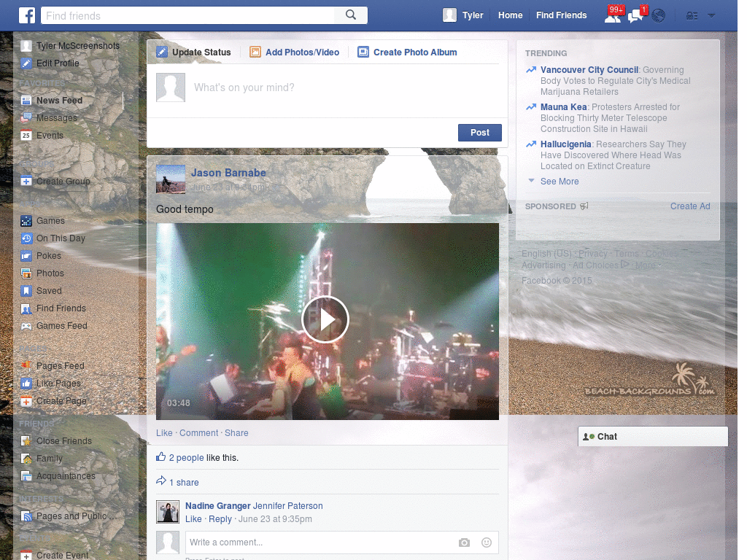
Task: Click the Create Event sidebar item
Action: coord(55,555)
